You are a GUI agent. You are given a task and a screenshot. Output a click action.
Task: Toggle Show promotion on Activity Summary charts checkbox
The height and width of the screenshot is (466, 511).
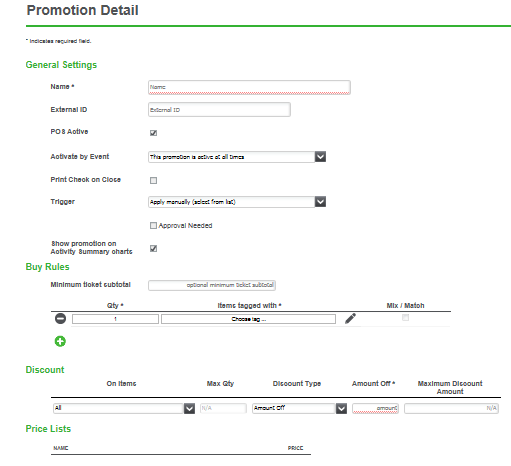click(x=153, y=248)
